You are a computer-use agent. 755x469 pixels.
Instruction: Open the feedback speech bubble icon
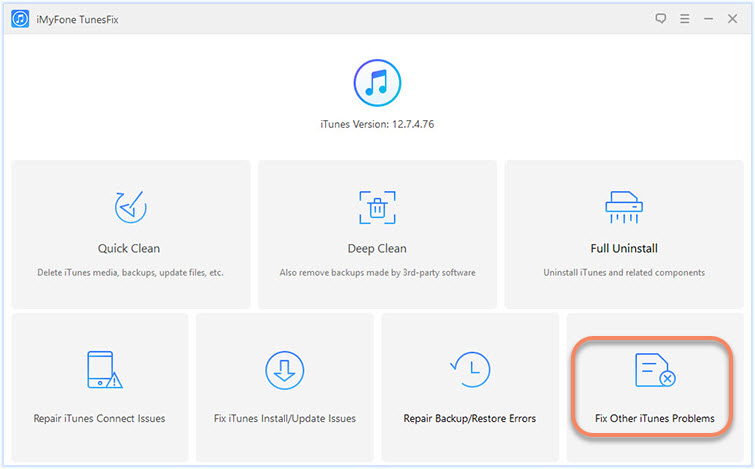659,18
